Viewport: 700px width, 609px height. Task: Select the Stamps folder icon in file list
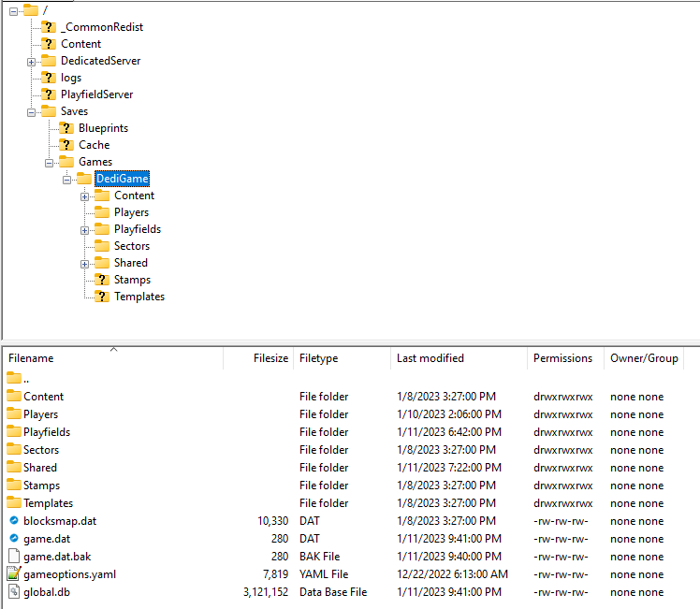coord(14,485)
